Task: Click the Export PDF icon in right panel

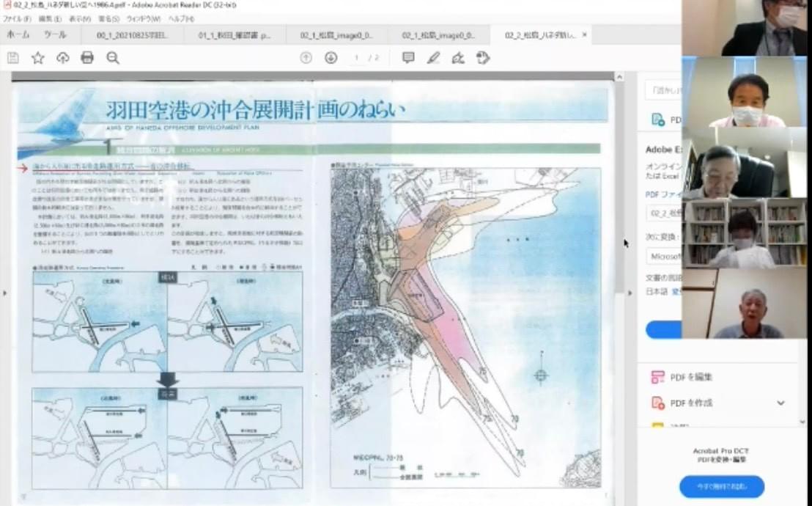Action: point(657,120)
